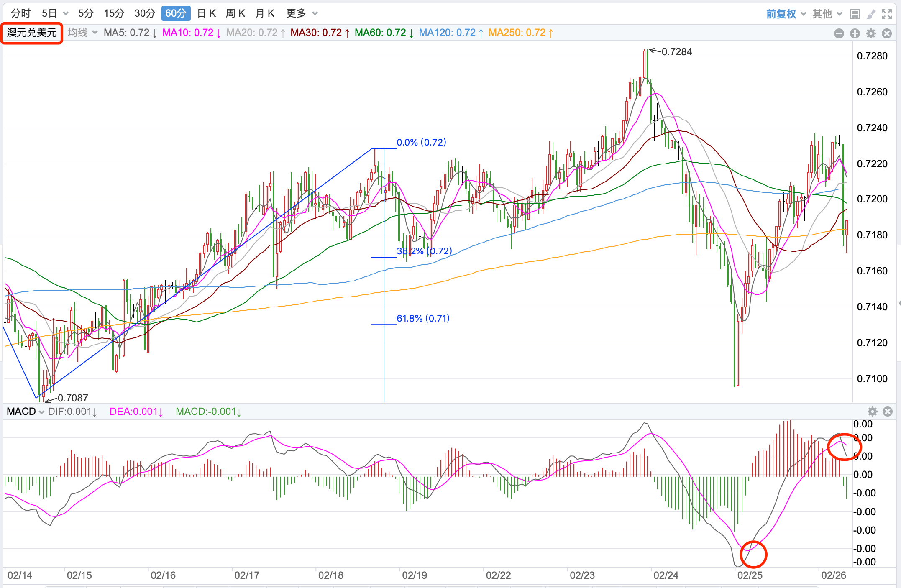Switch to the 分时 intraday tab

[x=20, y=13]
